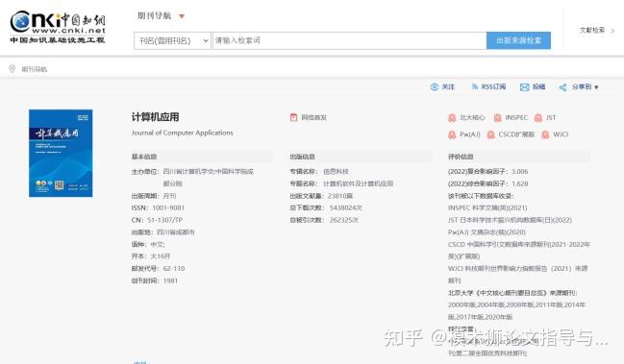This screenshot has width=624, height=364.
Task: Click the 北大核心 medal badge icon
Action: (x=452, y=118)
